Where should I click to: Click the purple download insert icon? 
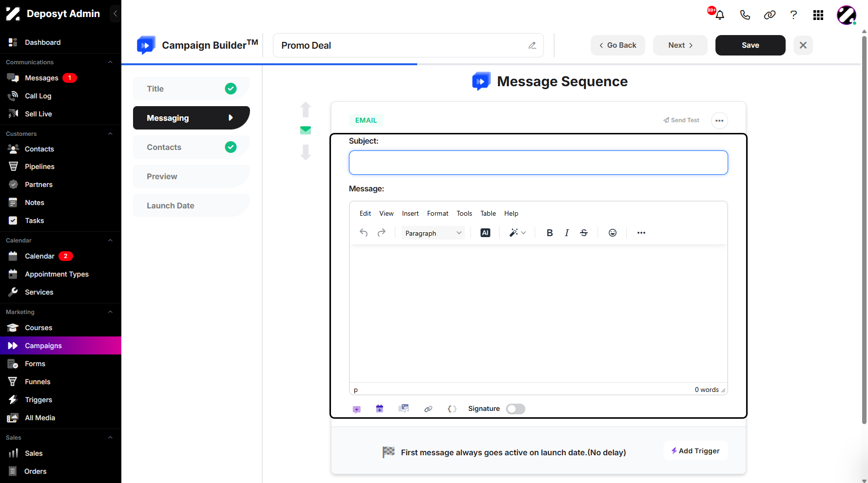click(x=357, y=409)
